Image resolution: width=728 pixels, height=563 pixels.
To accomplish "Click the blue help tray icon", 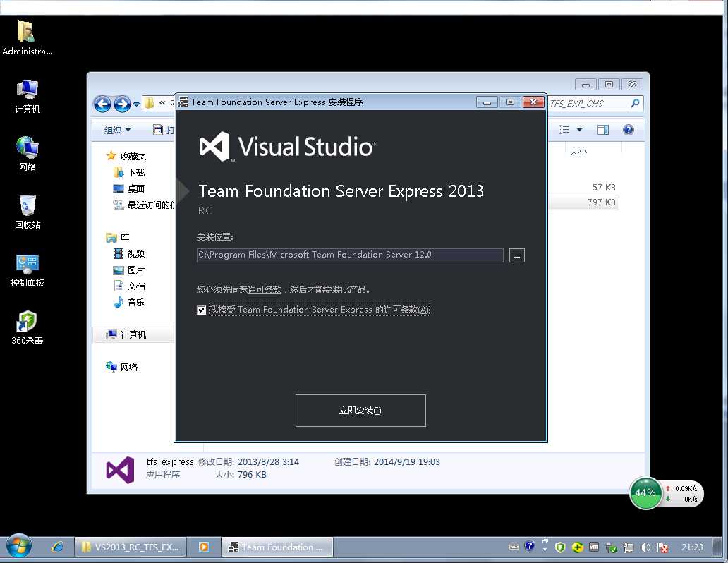I will tap(529, 546).
